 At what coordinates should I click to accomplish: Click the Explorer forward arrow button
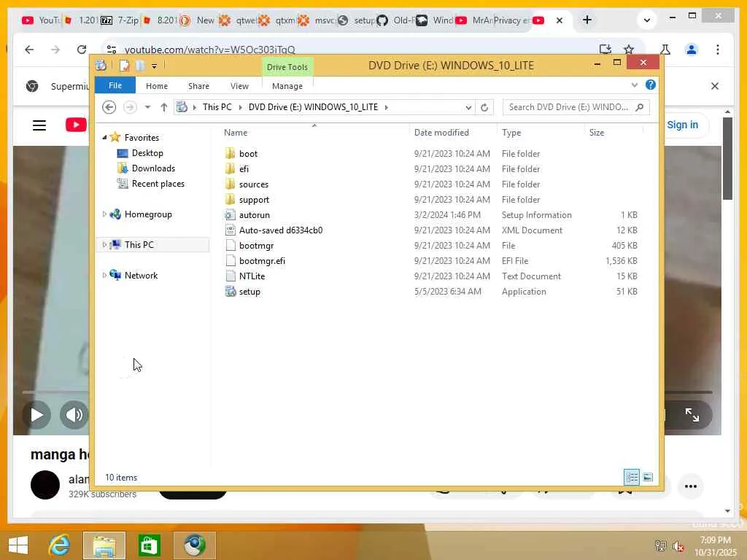[x=130, y=107]
